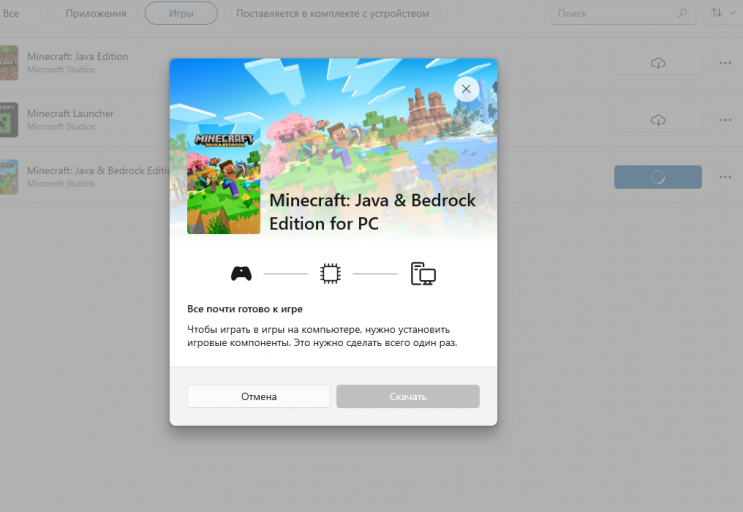Select the Приложения filter tab

click(96, 13)
